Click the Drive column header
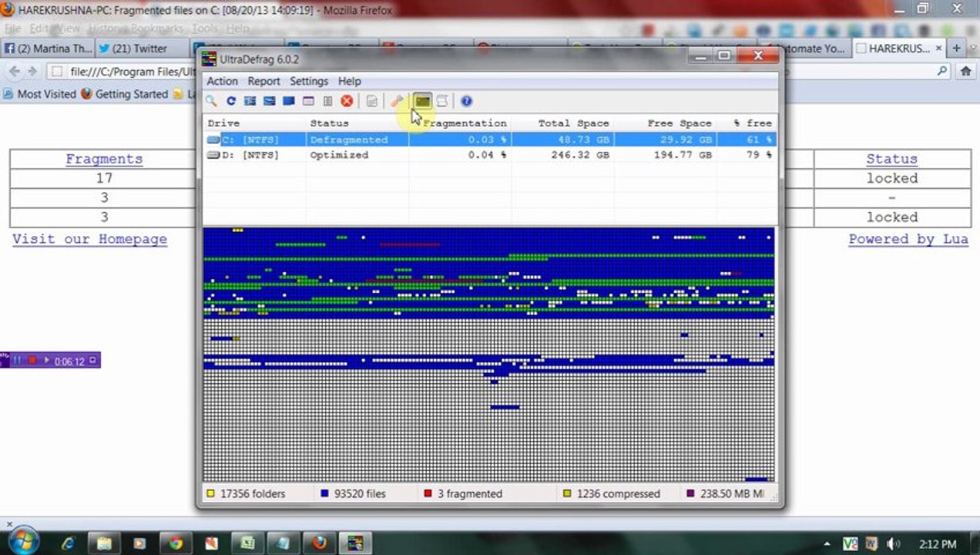Image resolution: width=980 pixels, height=555 pixels. click(255, 123)
